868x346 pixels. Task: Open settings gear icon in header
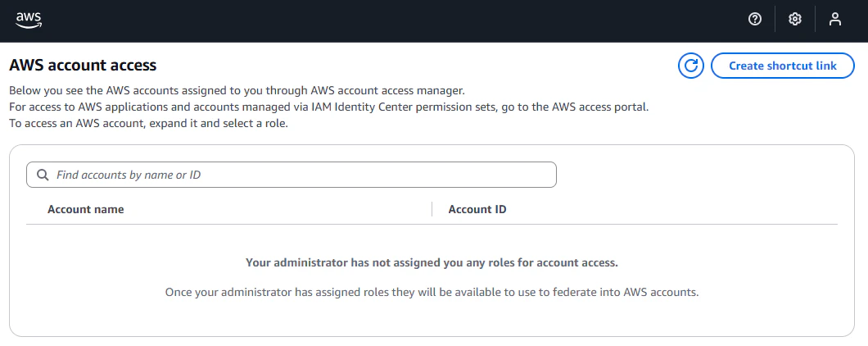(x=795, y=20)
